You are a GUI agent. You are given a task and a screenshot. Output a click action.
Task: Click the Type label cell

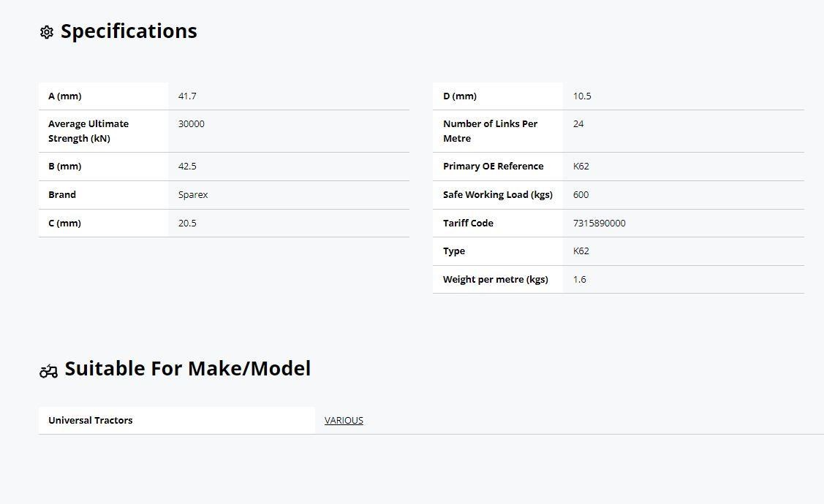[498, 251]
